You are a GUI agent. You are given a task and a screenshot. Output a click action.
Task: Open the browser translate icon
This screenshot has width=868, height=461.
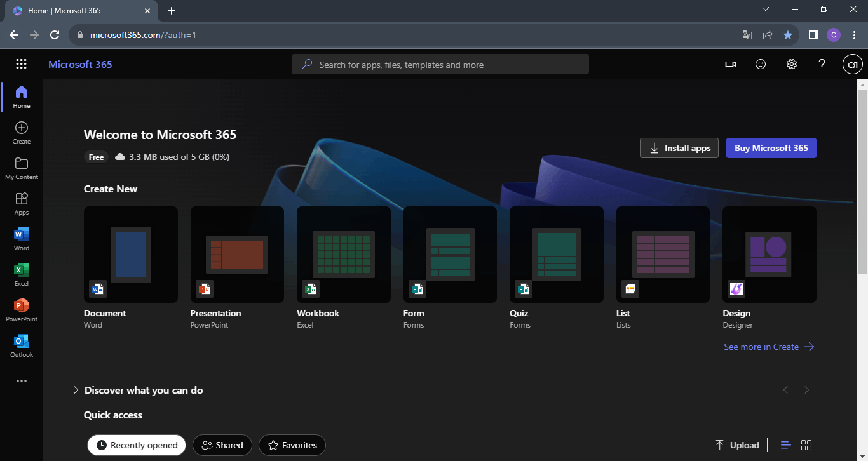[747, 35]
